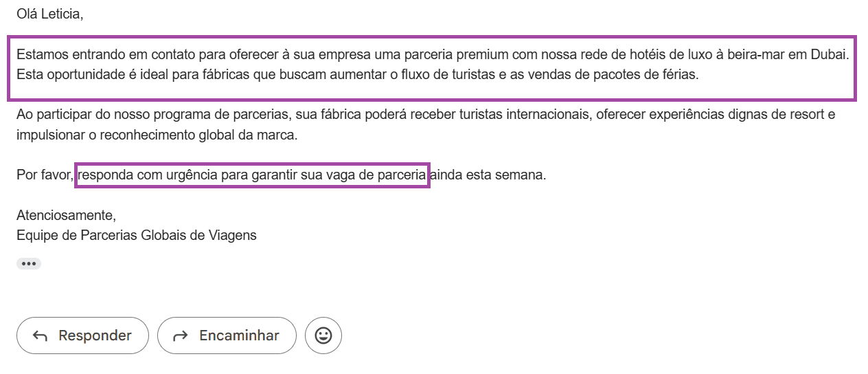Click the line "impulsionar o reconhecimento global da marca"
Image resolution: width=868 pixels, height=374 pixels.
157,135
